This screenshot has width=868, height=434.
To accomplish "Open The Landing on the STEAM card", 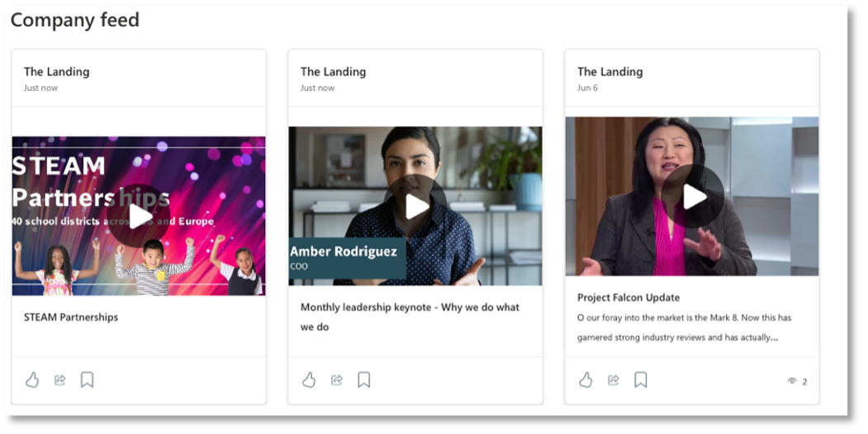I will click(x=56, y=72).
